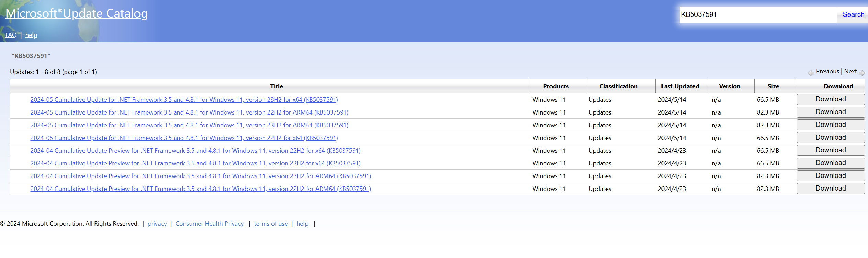Screen dimensions: 868x258
Task: Download 2024-04 Preview 22H2 x64
Action: (x=831, y=150)
